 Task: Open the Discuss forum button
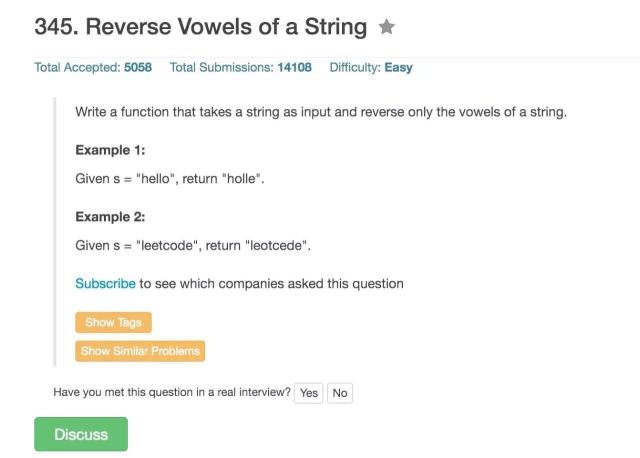point(81,435)
